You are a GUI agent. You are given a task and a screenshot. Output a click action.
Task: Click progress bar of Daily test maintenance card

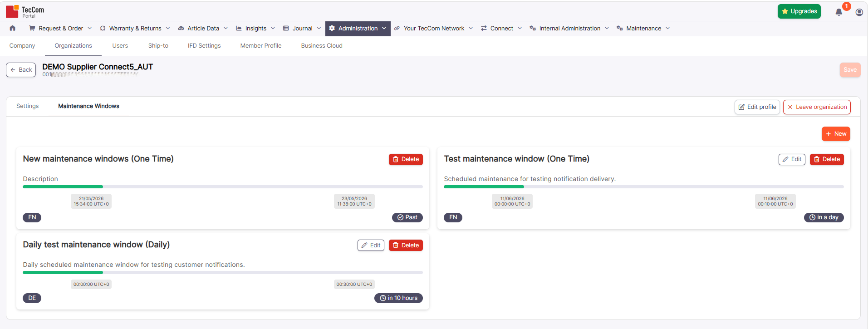(223, 272)
